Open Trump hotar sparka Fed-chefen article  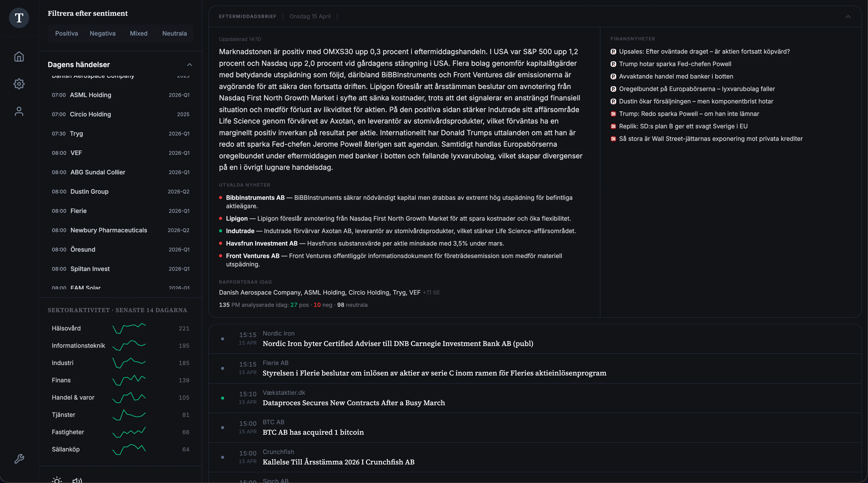675,64
